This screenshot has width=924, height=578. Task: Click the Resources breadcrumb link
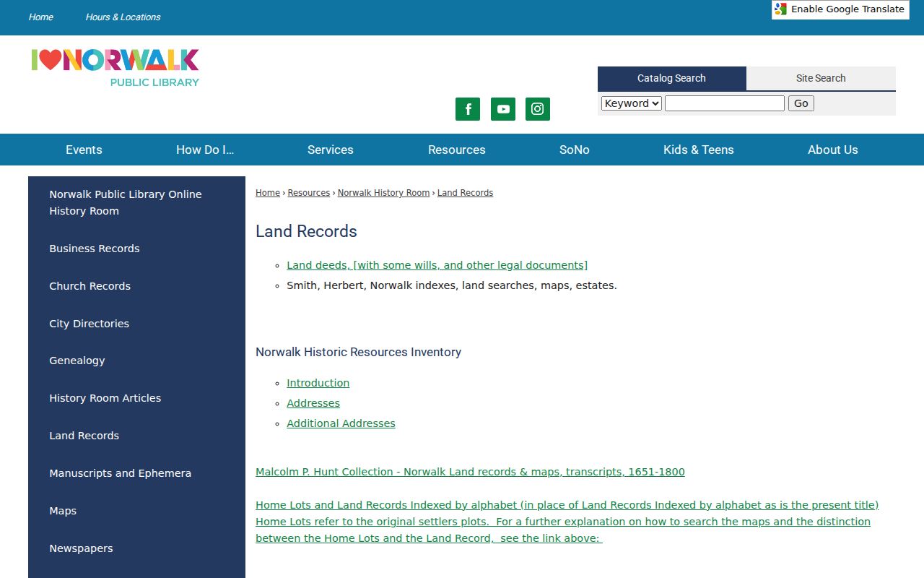(x=309, y=193)
